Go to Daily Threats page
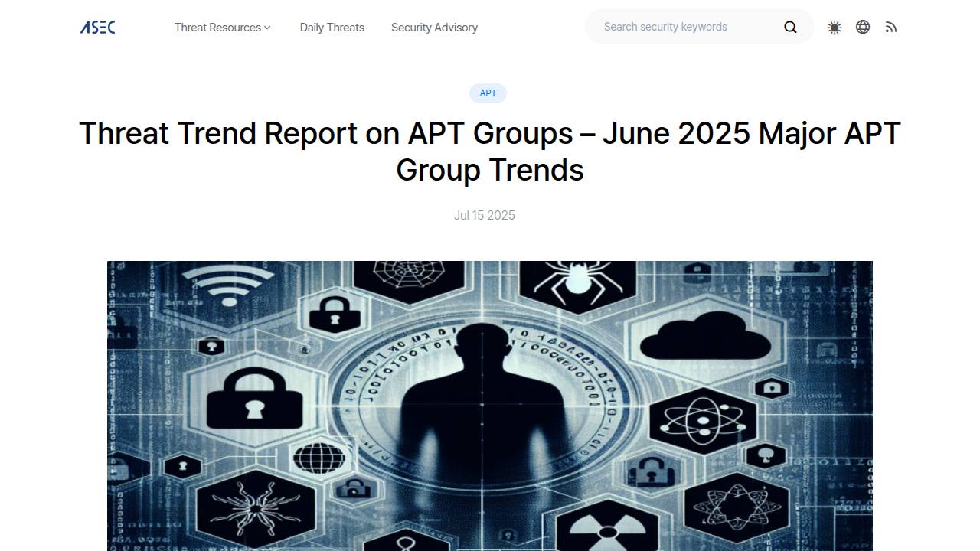This screenshot has height=551, width=980. click(332, 28)
